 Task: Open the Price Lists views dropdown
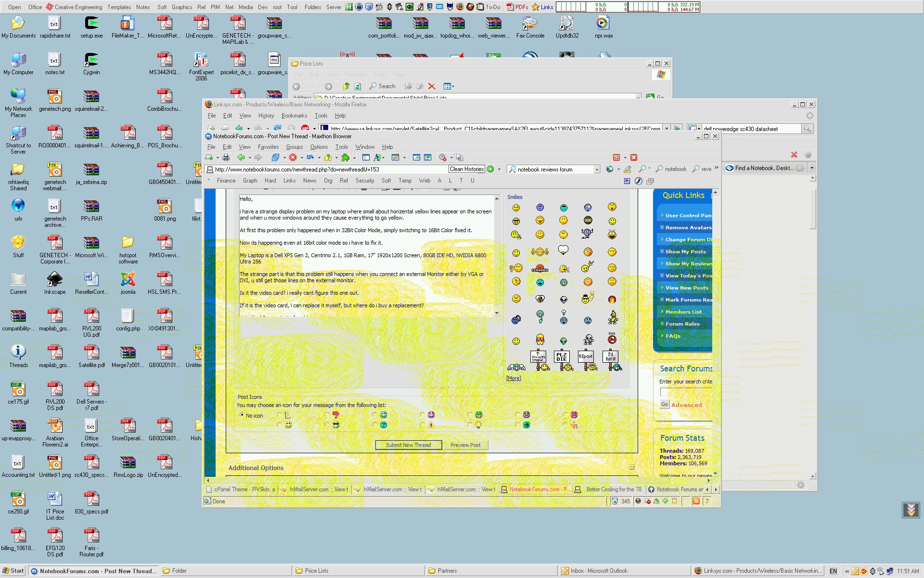coord(453,86)
